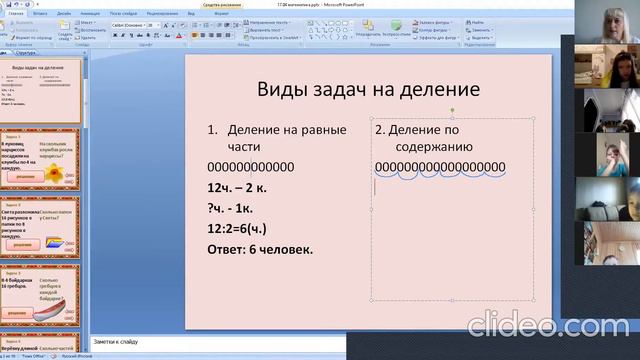The image size is (640, 360).
Task: Toggle Strikethrough formatting
Action: click(x=140, y=36)
